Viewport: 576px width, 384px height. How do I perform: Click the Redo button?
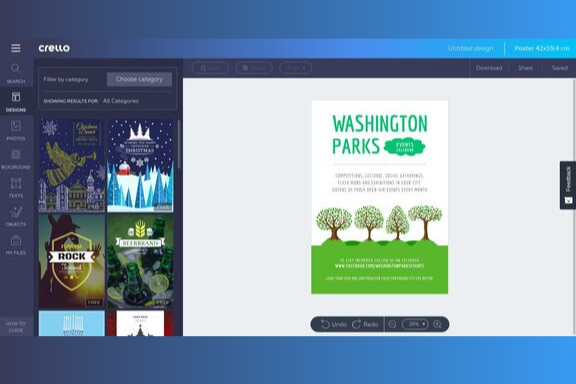(365, 324)
